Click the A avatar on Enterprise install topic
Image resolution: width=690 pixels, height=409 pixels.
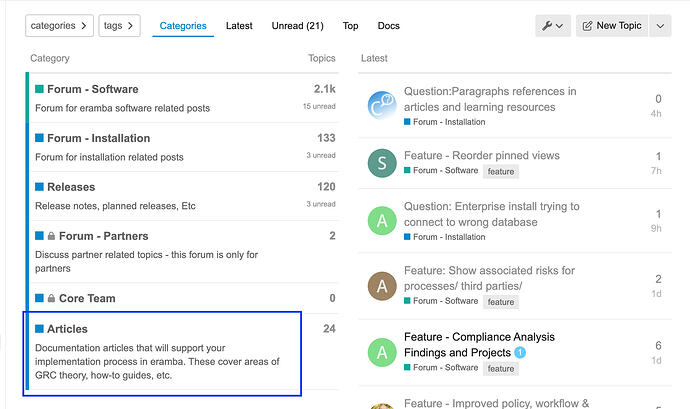coord(382,221)
